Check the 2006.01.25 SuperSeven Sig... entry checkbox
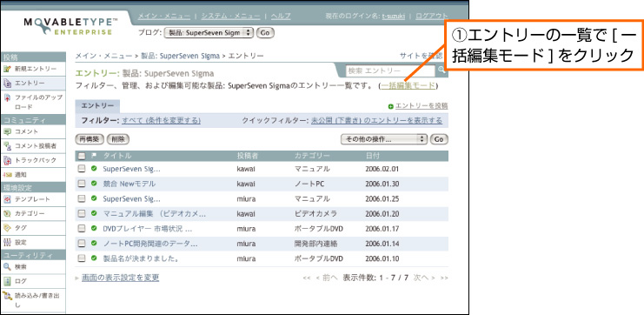Viewport: 644px width, 315px height. pos(82,198)
